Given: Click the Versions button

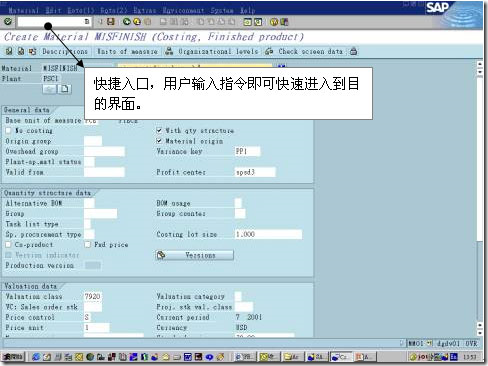Looking at the screenshot, I should click(x=195, y=255).
